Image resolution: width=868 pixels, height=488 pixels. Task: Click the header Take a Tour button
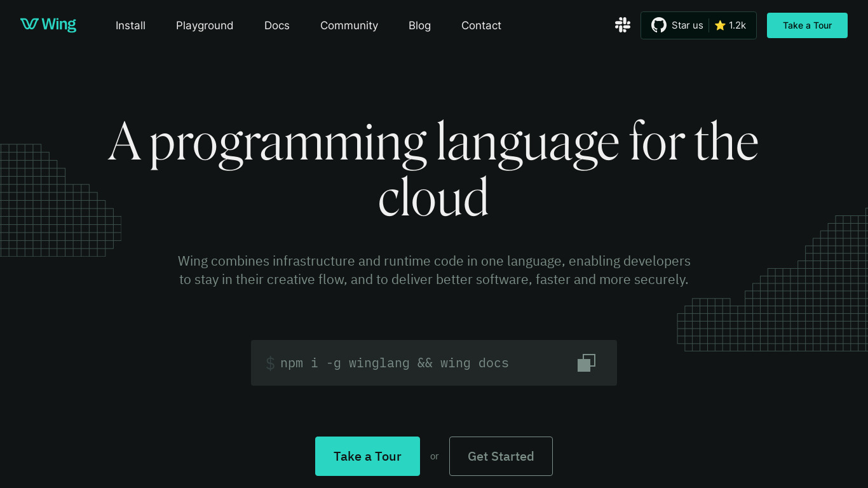(807, 25)
